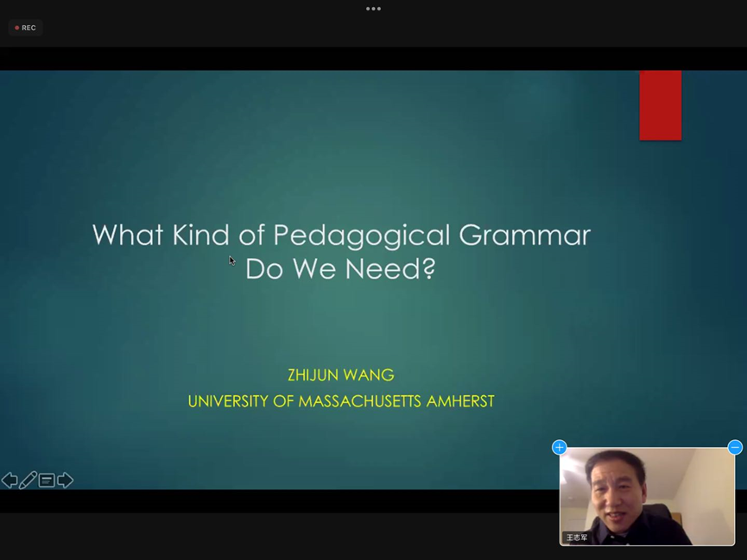Click the 王志军 name label
The width and height of the screenshot is (747, 560).
[577, 538]
